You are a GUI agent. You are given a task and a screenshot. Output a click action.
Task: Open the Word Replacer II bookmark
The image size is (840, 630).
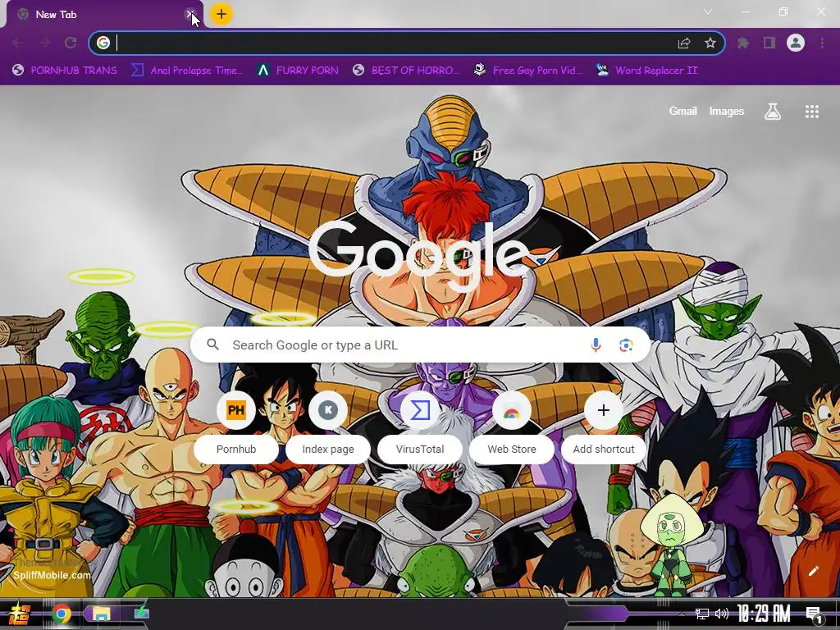point(646,71)
